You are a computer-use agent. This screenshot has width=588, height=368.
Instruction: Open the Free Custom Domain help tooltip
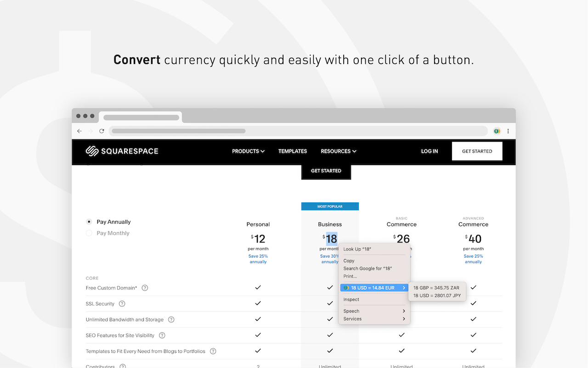pyautogui.click(x=145, y=287)
